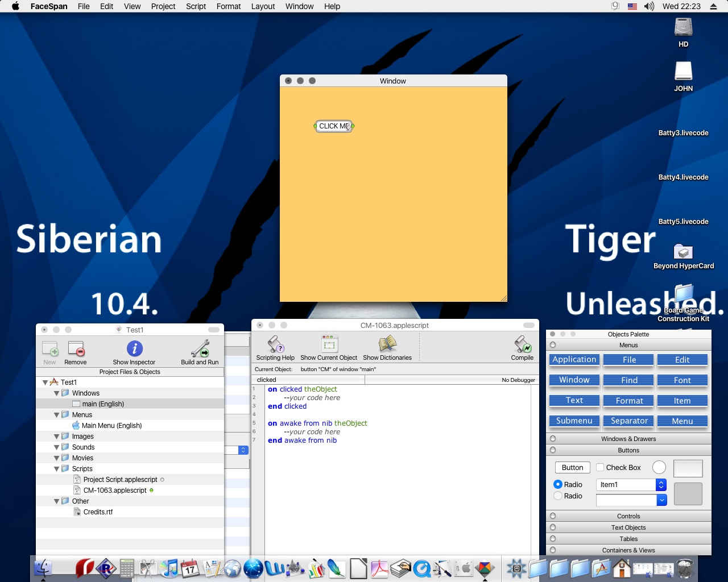Collapse the Test1 project root triangle
The width and height of the screenshot is (728, 582).
click(45, 383)
